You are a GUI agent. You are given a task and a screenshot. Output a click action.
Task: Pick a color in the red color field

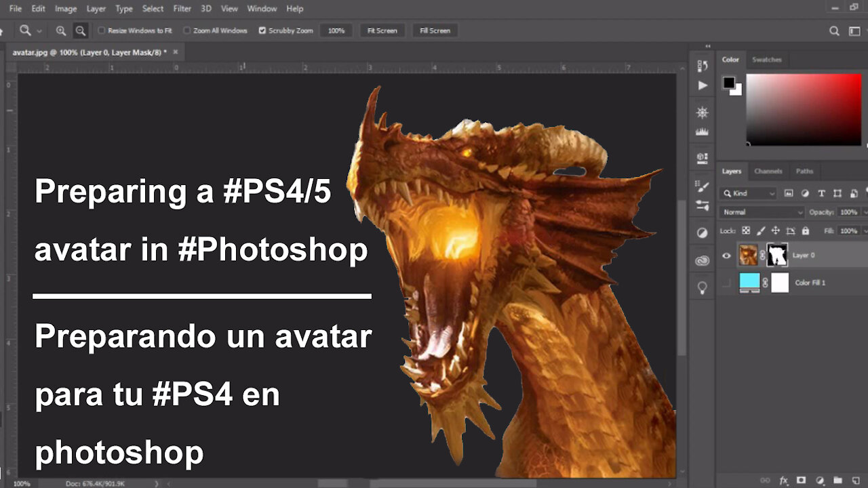[804, 108]
